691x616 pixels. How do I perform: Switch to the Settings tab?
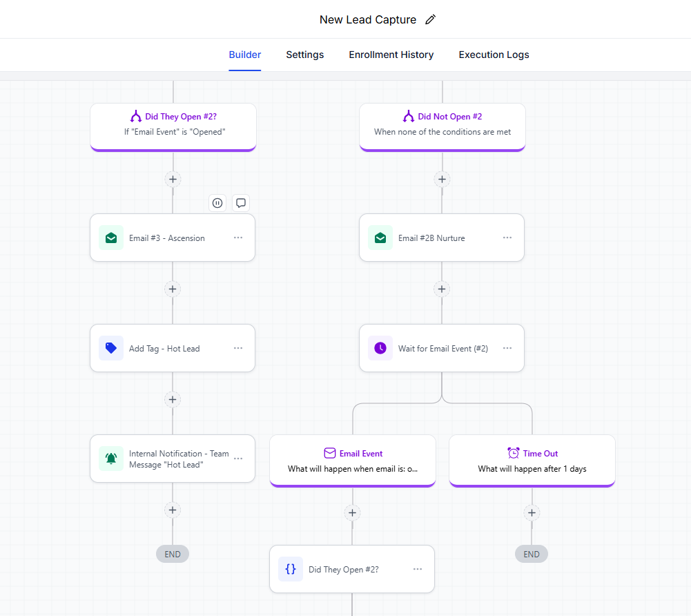pyautogui.click(x=304, y=55)
